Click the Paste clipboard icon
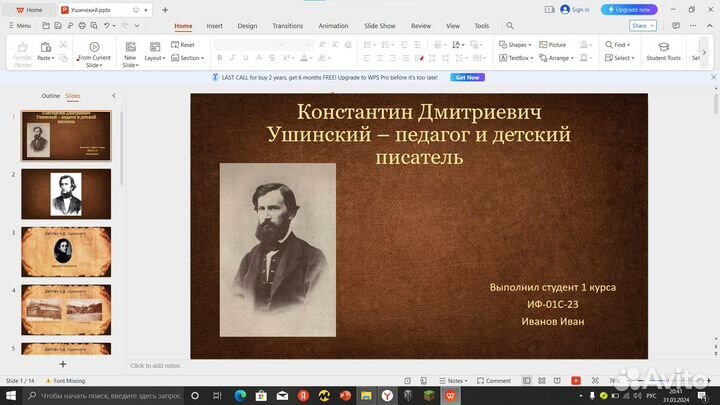 (x=45, y=47)
